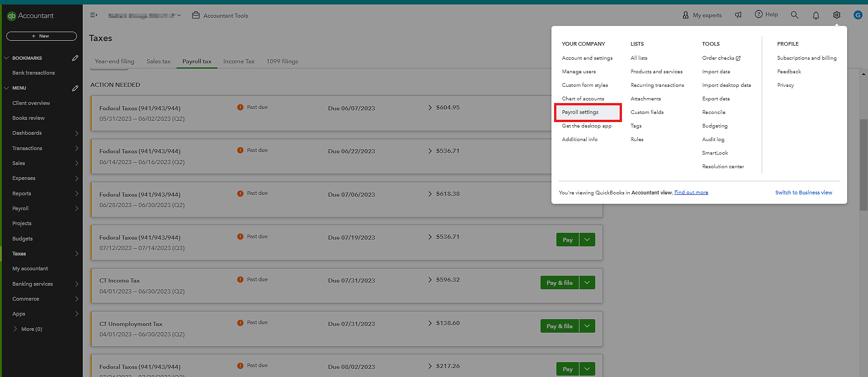Open the 1099 filings tab
Screen dimensions: 868x377
282,61
